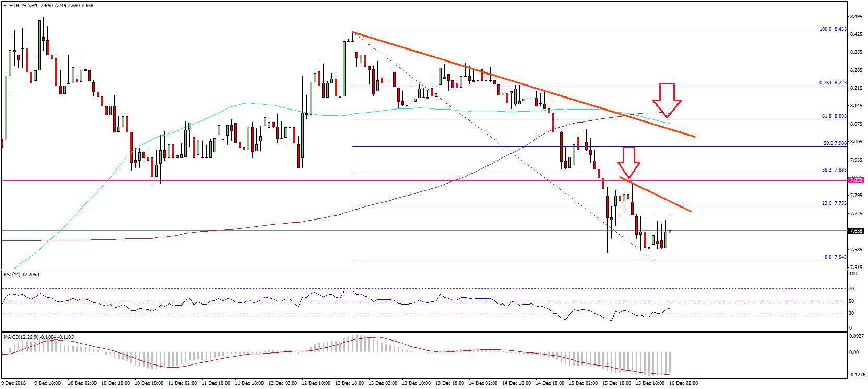The height and width of the screenshot is (389, 868).
Task: Click the 12 Dec 10:00 time label
Action: point(316,383)
